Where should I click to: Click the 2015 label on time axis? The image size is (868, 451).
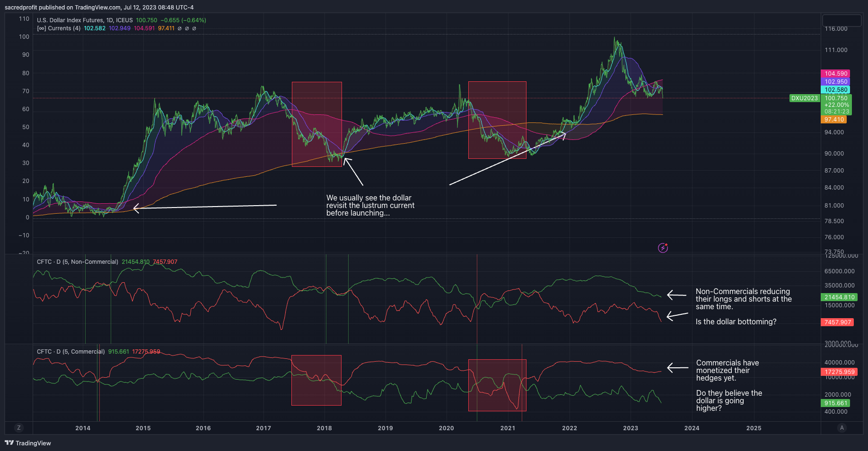pos(143,428)
